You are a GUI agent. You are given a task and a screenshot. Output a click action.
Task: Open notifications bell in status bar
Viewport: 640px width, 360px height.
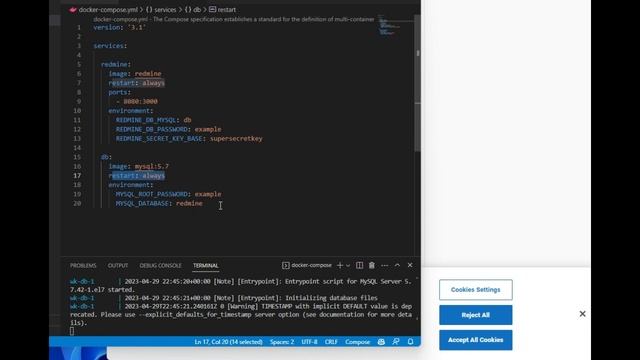[x=410, y=342]
